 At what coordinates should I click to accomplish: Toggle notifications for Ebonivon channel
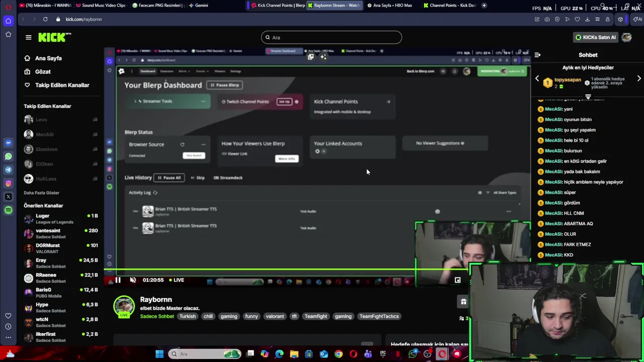tap(95, 149)
